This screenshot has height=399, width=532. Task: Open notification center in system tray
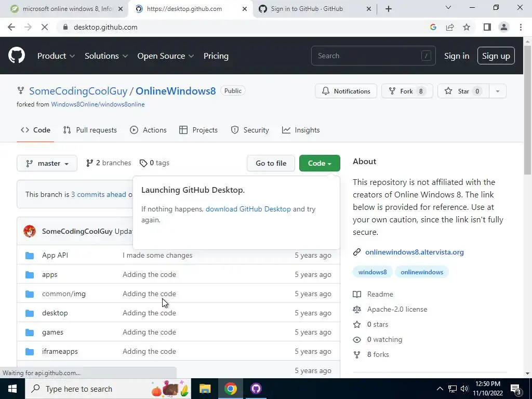[x=515, y=389]
